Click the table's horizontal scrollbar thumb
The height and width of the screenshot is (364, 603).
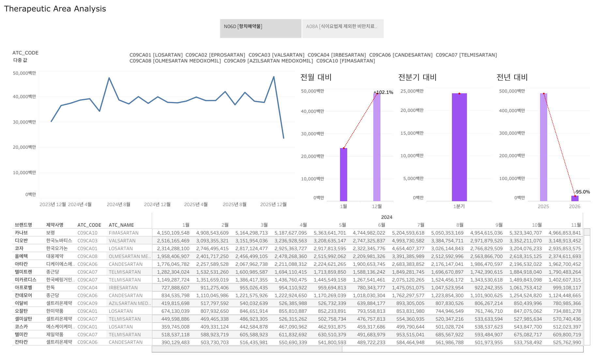pyautogui.click(x=247, y=349)
